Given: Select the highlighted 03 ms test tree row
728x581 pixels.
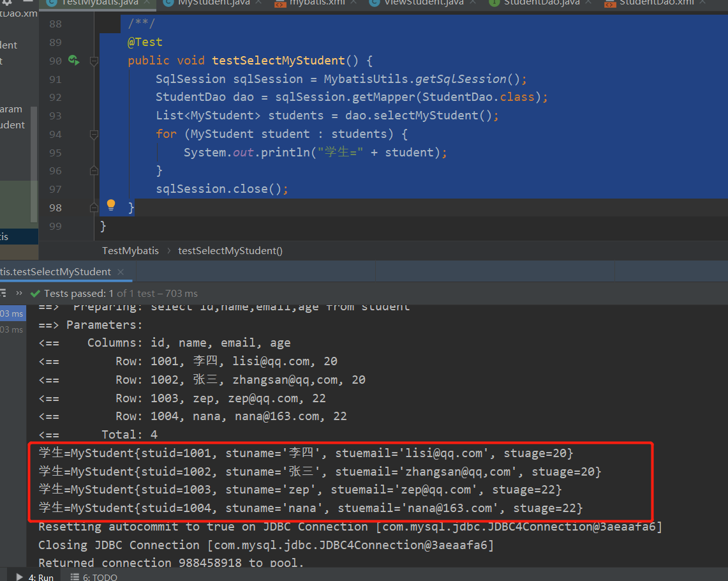Looking at the screenshot, I should (x=13, y=313).
